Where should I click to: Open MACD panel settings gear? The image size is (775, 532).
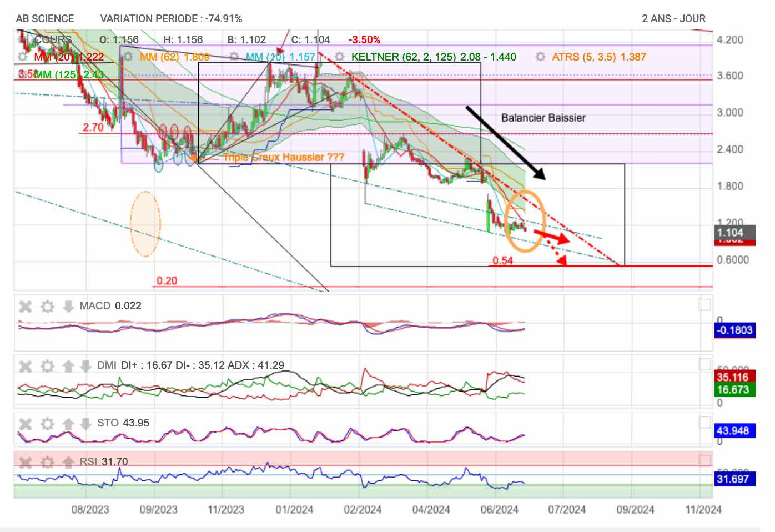click(48, 306)
